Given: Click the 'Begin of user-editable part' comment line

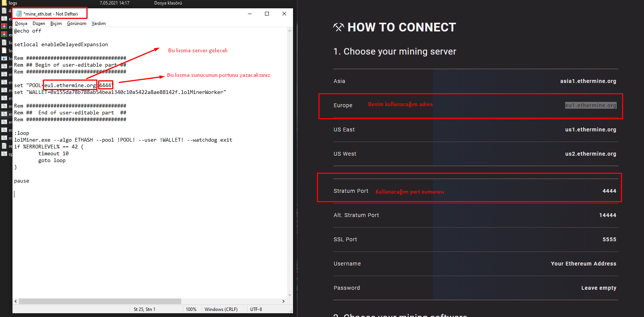Looking at the screenshot, I should pos(70,65).
